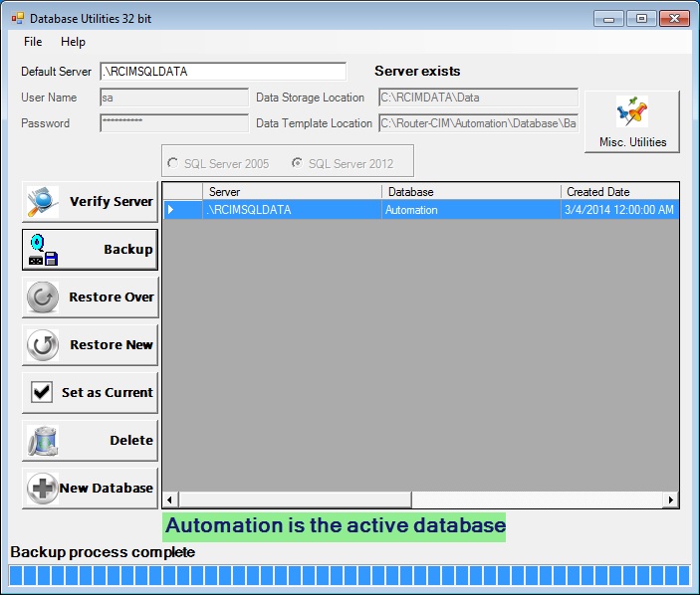Viewport: 700px width, 595px height.
Task: Click the Restore New button label
Action: click(x=112, y=345)
